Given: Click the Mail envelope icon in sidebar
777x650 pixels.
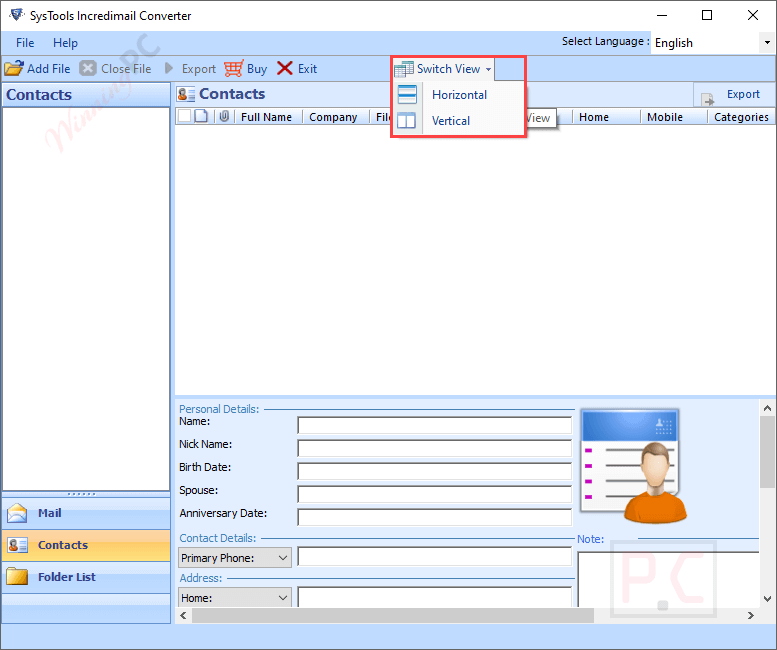Looking at the screenshot, I should tap(17, 513).
